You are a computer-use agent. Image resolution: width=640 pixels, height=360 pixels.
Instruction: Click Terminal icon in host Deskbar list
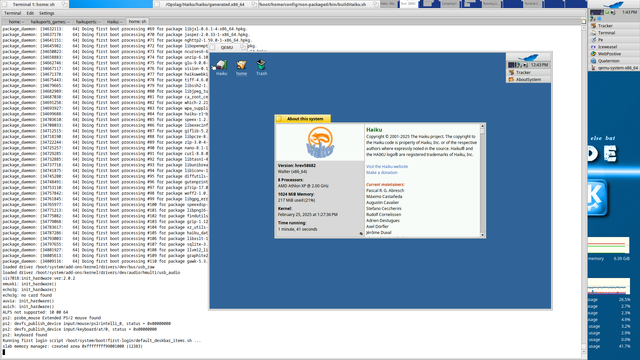pos(593,33)
